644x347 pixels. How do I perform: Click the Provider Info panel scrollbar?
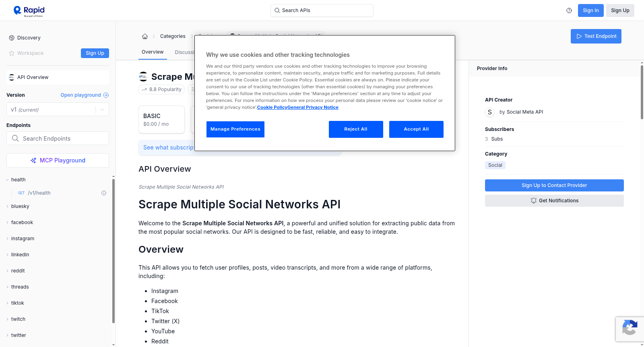(x=642, y=92)
